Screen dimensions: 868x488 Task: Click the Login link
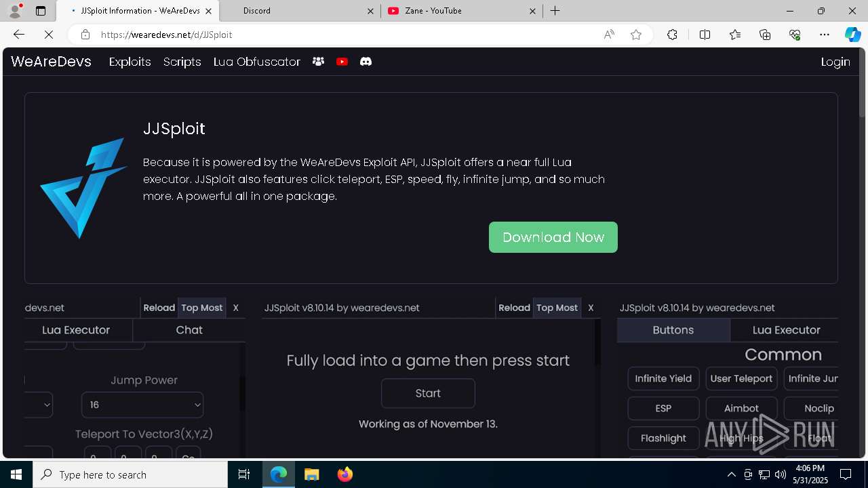(835, 62)
